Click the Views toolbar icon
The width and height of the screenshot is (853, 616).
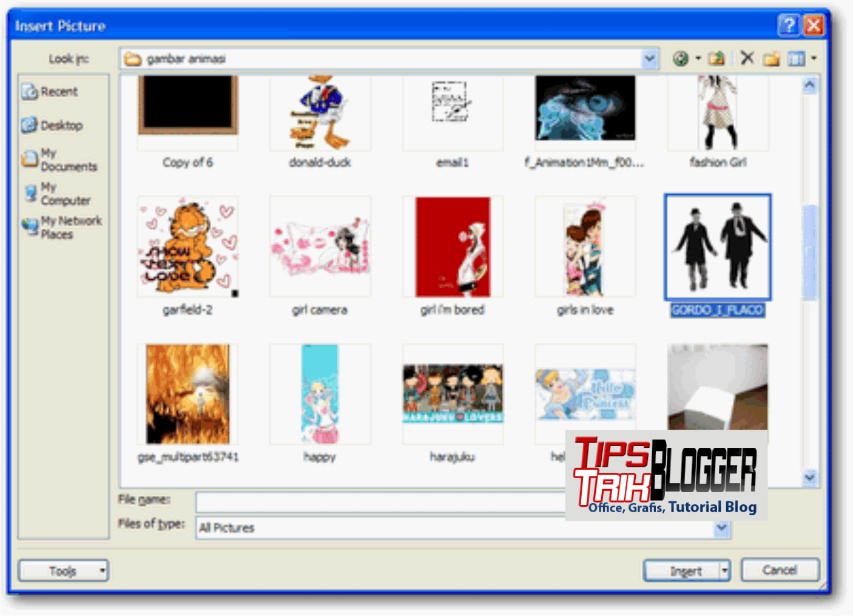(x=797, y=58)
